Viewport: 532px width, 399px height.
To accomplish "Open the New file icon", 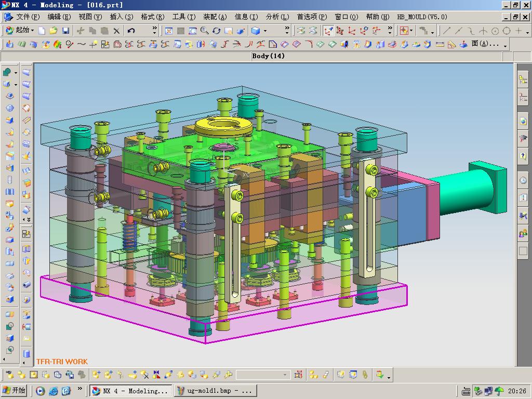I will tap(42, 31).
